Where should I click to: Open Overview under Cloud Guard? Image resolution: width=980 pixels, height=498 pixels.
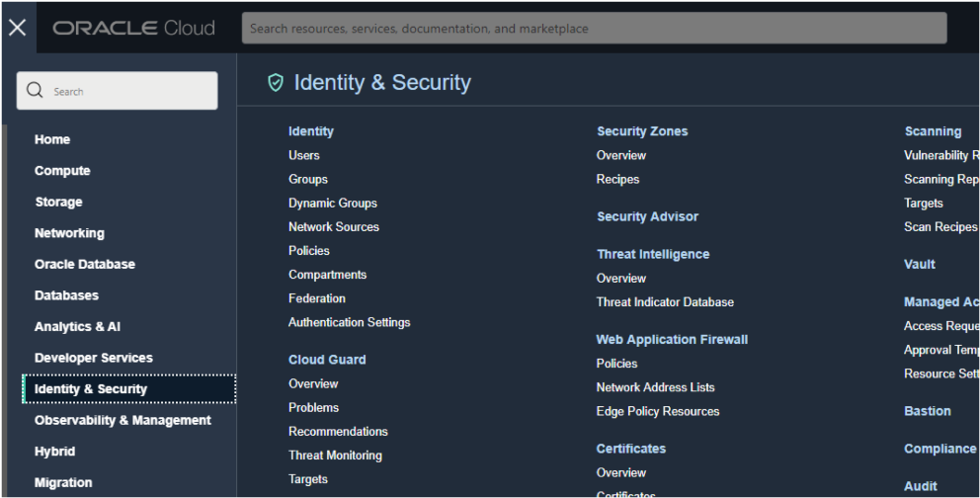pos(312,383)
